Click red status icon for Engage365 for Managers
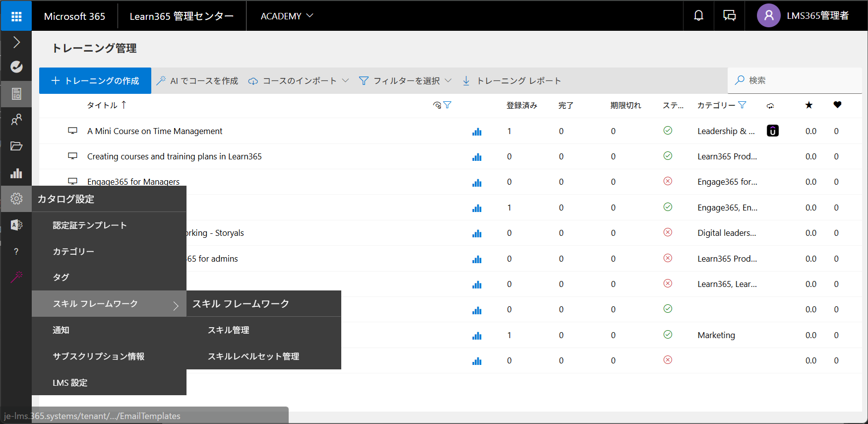The height and width of the screenshot is (424, 868). [x=668, y=181]
